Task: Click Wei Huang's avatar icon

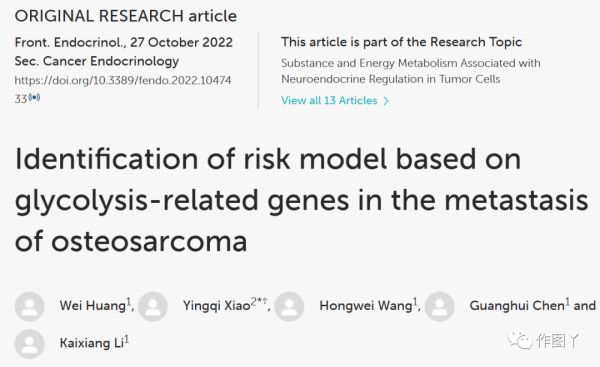Action: pyautogui.click(x=29, y=306)
